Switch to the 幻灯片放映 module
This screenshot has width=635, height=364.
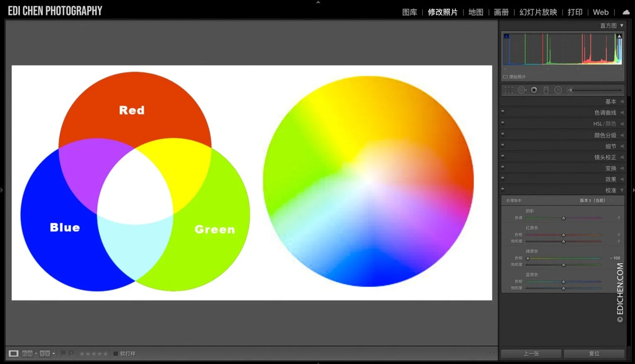click(538, 12)
